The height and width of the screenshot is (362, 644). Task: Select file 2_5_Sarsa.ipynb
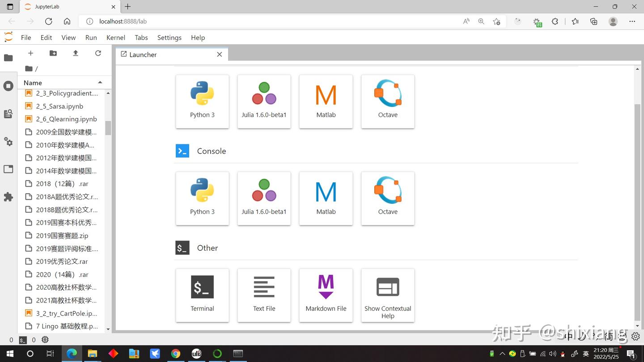tap(61, 106)
